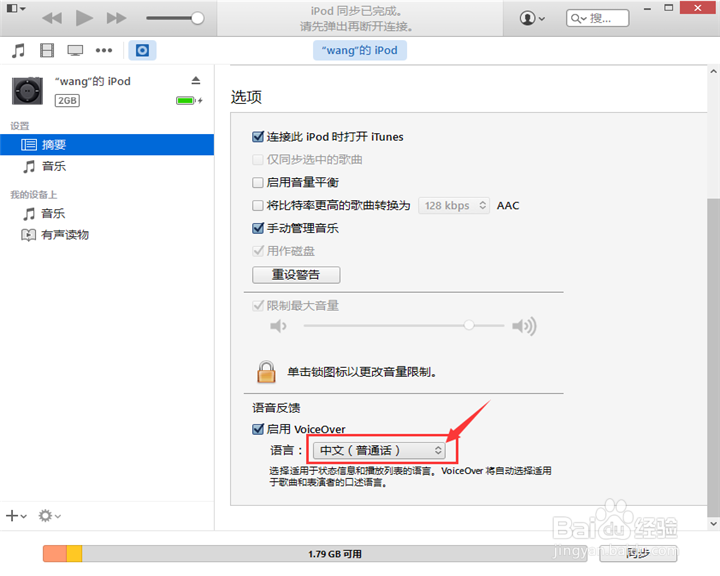Click the "wang"的 iPod tab

(360, 50)
